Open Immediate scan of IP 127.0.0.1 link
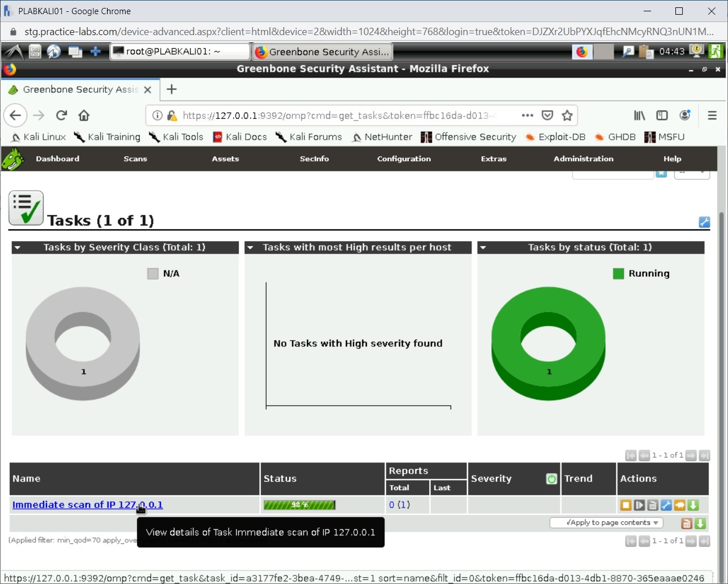 [x=87, y=505]
